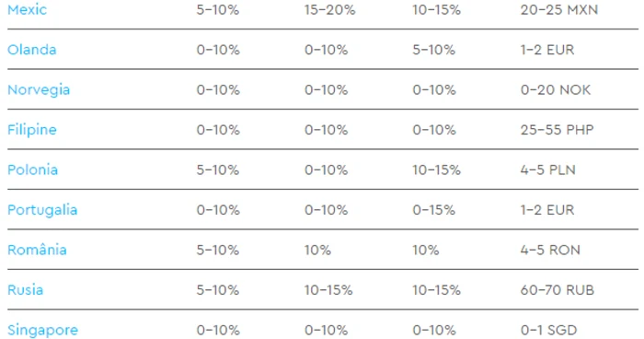Screen dimensions: 644x339
Task: Click the 15–20% cell in Mexic row
Action: 329,9
